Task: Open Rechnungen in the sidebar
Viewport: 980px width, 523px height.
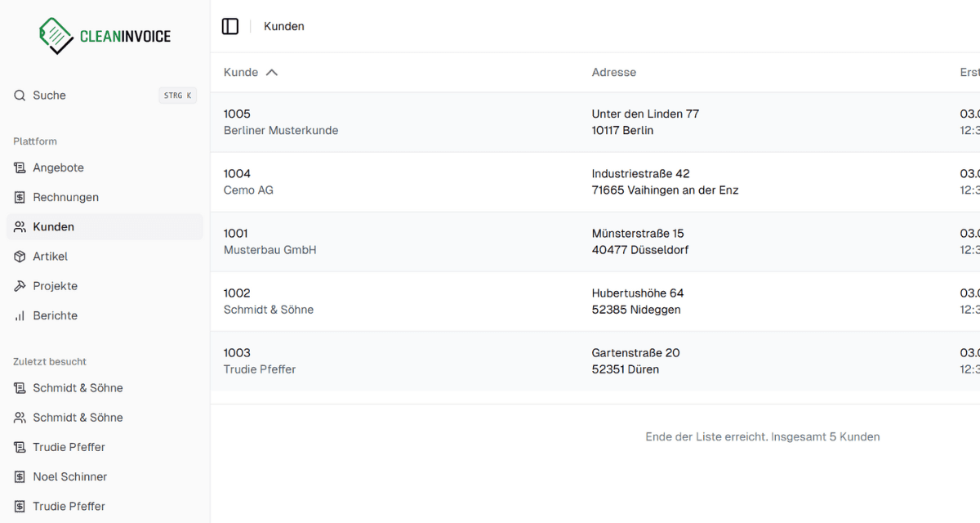Action: pos(105,197)
